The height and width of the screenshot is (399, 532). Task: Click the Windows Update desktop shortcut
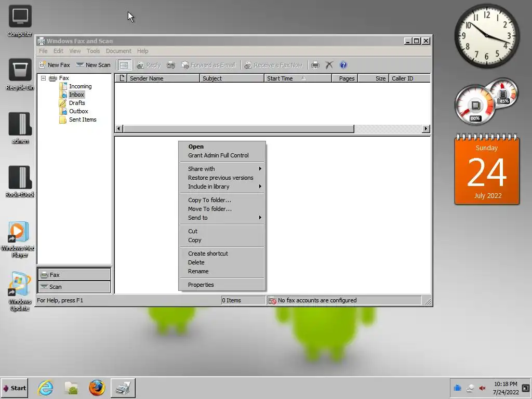click(20, 291)
